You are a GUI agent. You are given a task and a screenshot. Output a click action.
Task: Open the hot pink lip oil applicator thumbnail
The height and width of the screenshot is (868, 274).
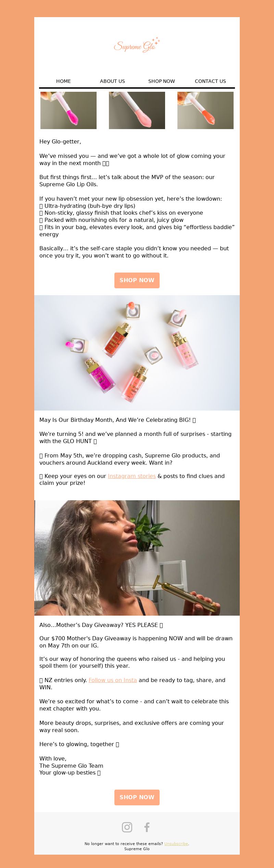(x=68, y=110)
